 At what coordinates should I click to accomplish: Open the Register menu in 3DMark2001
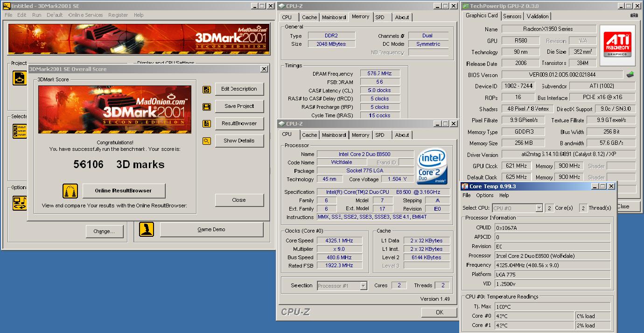pos(118,15)
